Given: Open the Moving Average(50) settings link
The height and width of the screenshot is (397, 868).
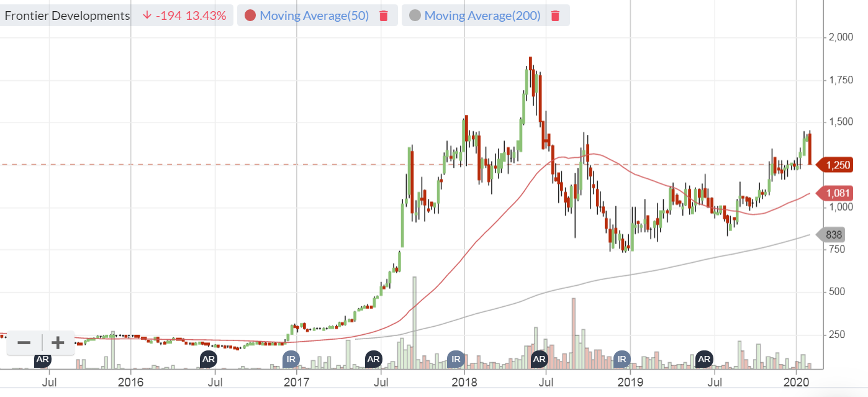Looking at the screenshot, I should tap(314, 16).
